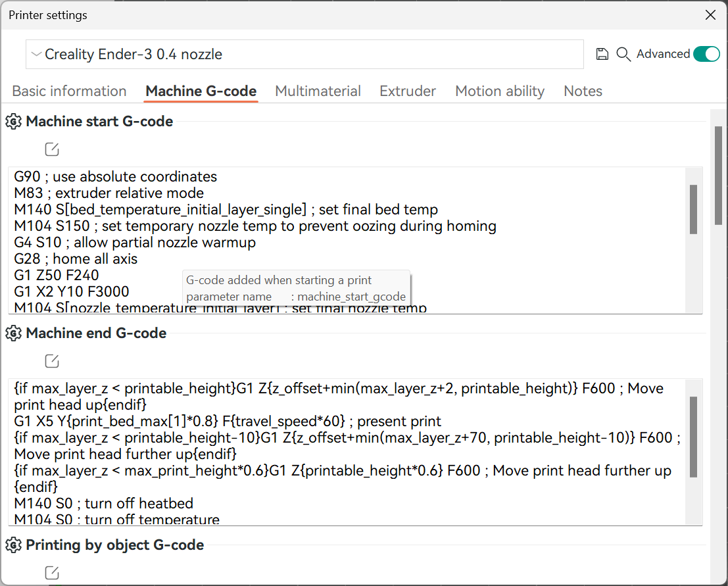
Task: Click the Machine end G-code text box scrollbar
Action: [694, 437]
